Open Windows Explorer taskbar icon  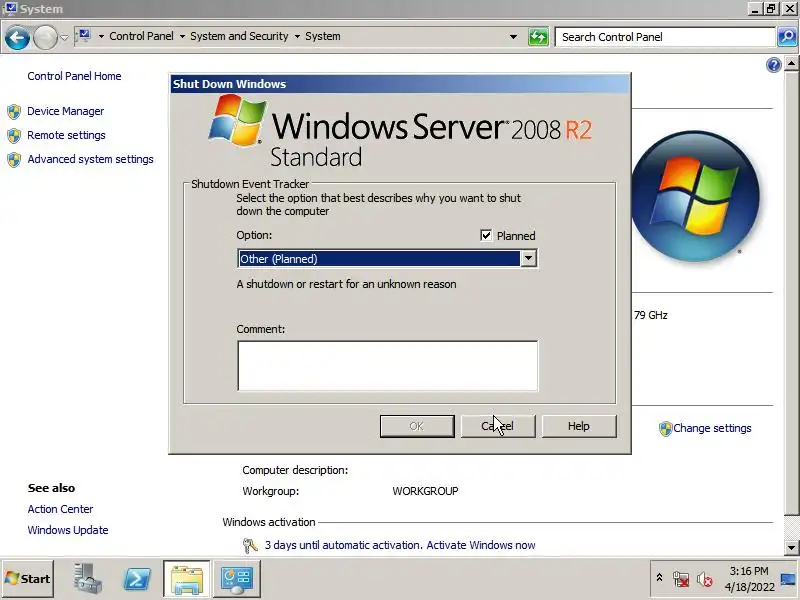click(x=187, y=579)
